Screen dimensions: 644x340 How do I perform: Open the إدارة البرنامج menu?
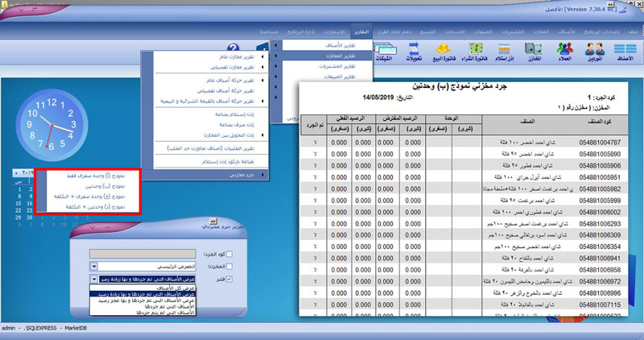pos(300,31)
